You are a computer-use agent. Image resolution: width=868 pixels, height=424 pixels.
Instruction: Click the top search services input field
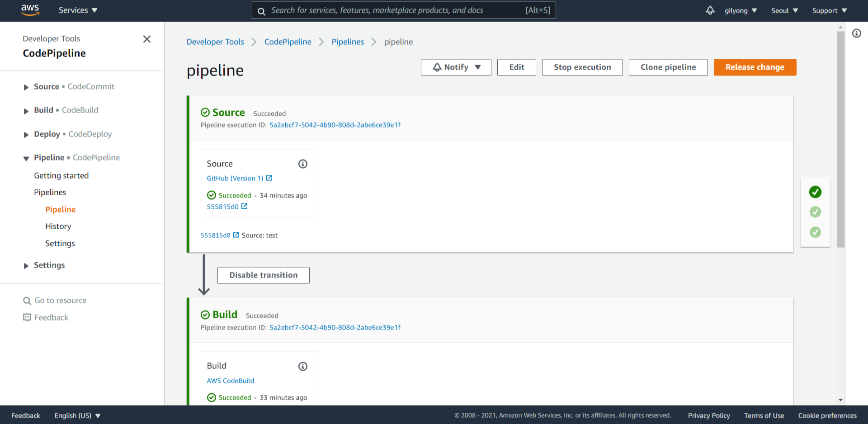tap(403, 10)
